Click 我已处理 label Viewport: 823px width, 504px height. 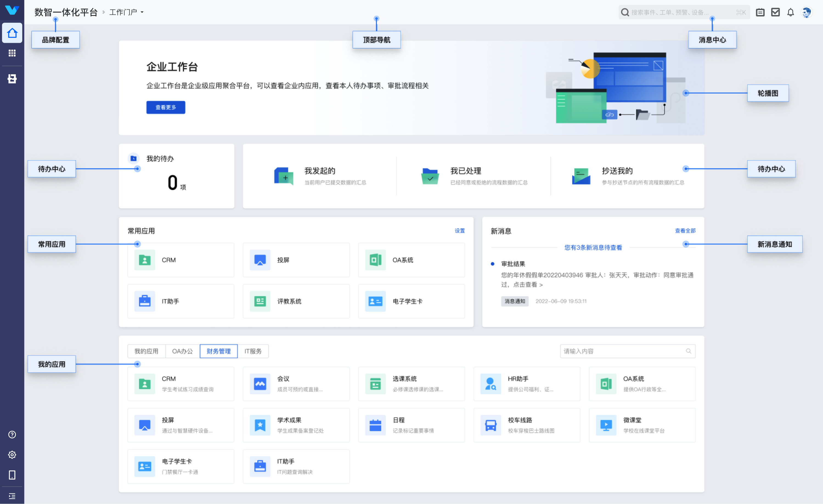click(466, 171)
